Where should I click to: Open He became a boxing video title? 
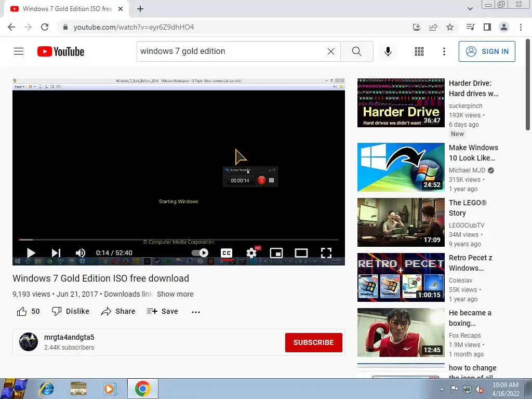[x=470, y=318]
